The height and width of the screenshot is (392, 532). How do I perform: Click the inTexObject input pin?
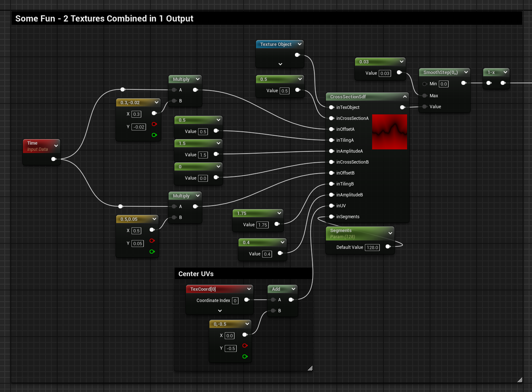tap(331, 107)
